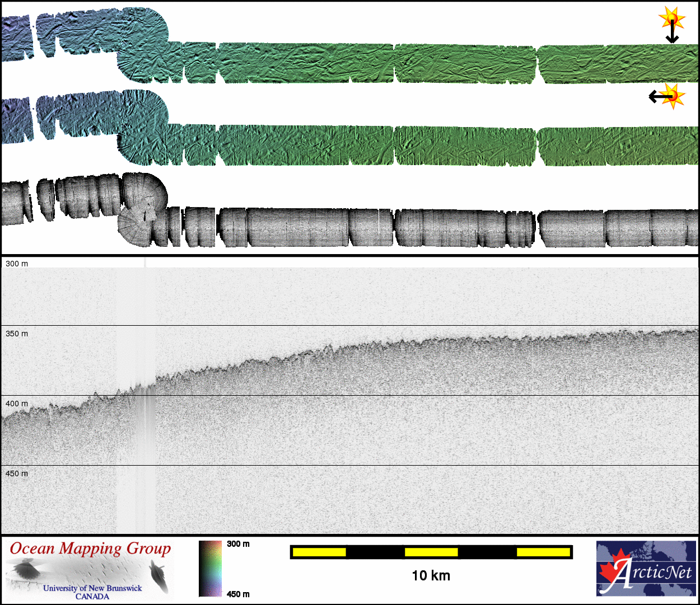Click the ArcticNet logo

[646, 568]
